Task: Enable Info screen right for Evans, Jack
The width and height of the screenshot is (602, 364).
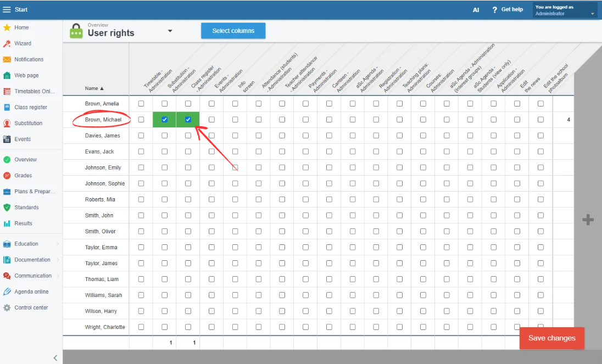Action: (235, 152)
